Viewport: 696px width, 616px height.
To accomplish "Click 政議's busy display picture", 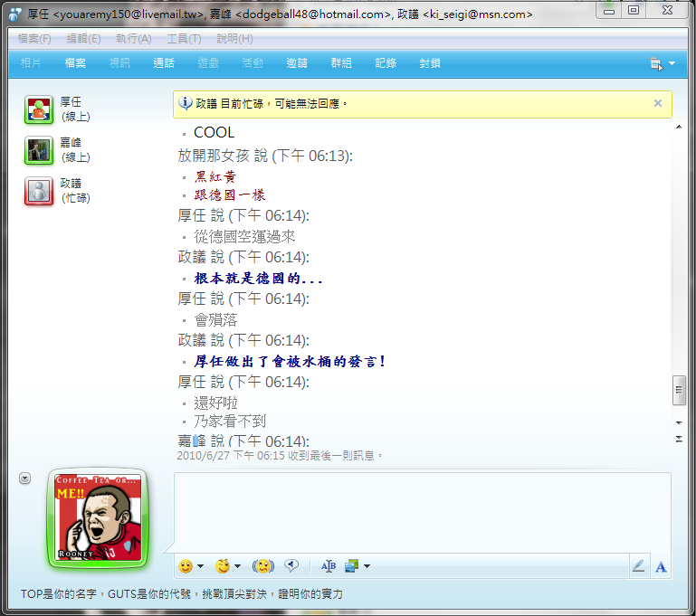I will click(39, 191).
